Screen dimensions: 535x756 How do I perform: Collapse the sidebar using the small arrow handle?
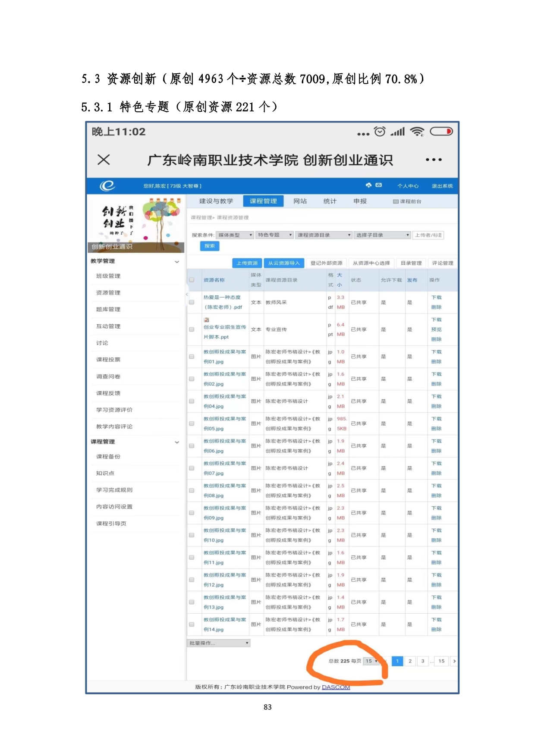click(187, 295)
